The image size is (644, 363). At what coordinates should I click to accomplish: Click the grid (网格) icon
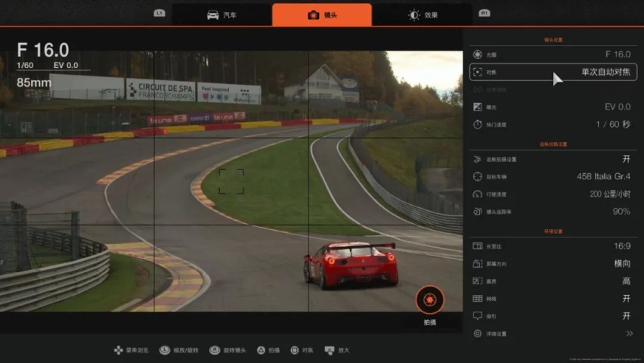point(477,299)
